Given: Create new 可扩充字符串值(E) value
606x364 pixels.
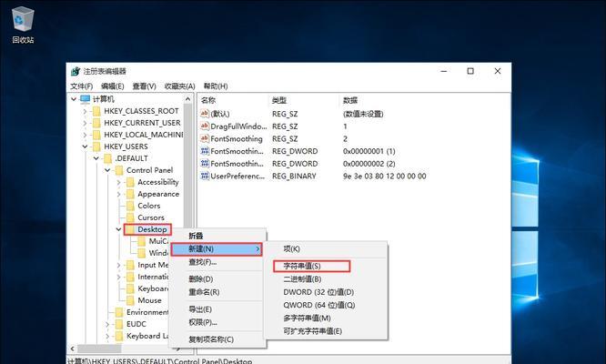Looking at the screenshot, I should [326, 331].
